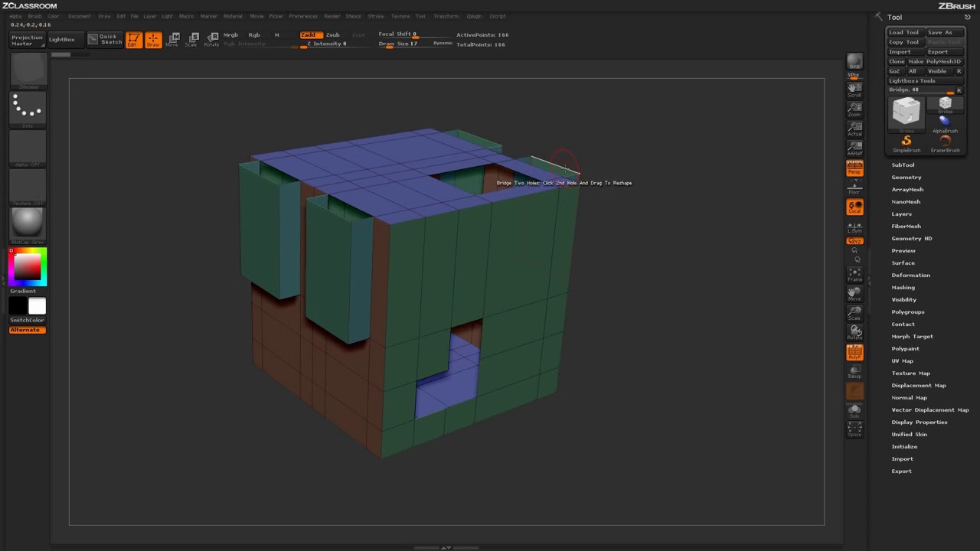Screen dimensions: 980x551
Task: Open the Zplugin menu
Action: pos(474,16)
